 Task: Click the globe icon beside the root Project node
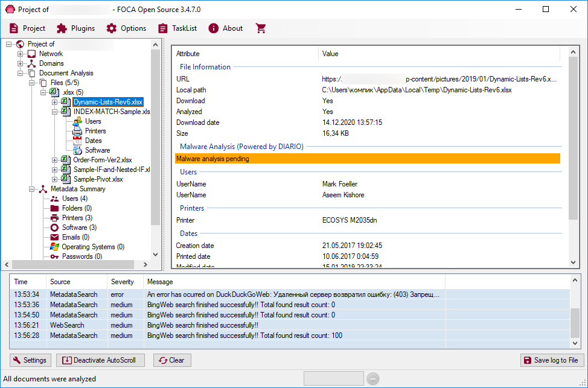21,44
